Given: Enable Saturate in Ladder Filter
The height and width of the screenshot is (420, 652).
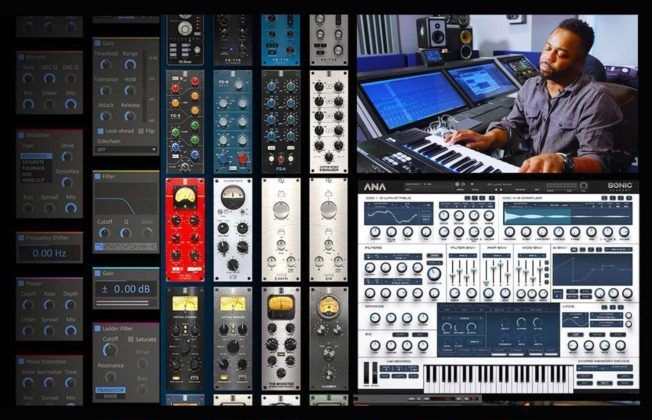Looking at the screenshot, I should coord(131,339).
